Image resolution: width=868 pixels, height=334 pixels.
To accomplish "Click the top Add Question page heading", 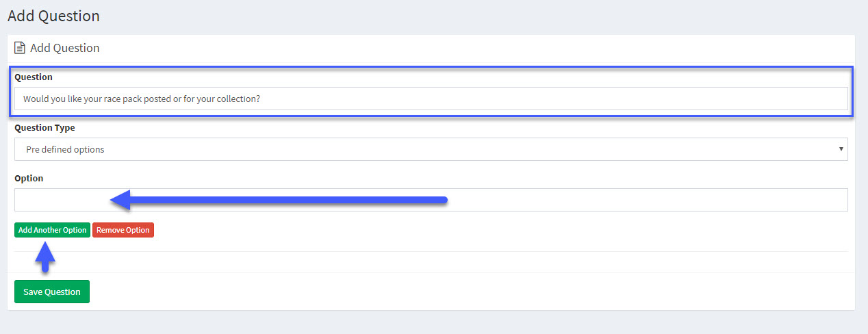I will tap(53, 16).
